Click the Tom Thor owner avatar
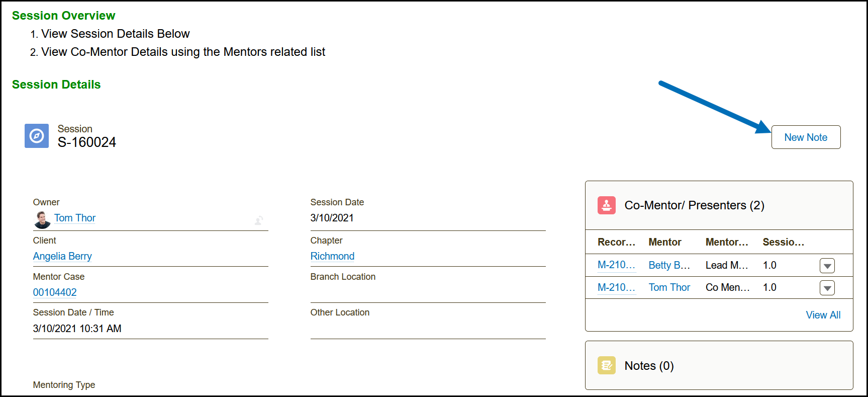Image resolution: width=868 pixels, height=397 pixels. 42,219
